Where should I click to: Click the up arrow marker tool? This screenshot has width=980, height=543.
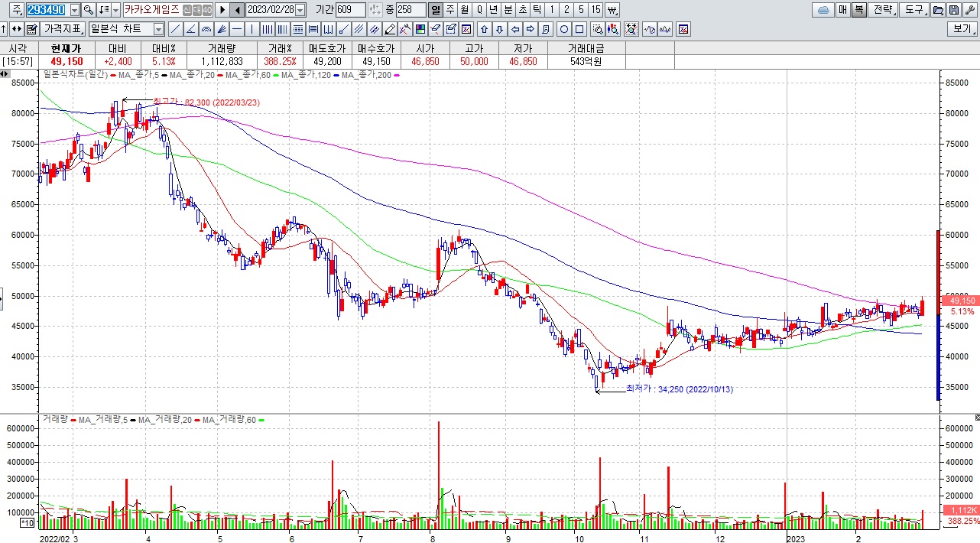click(484, 29)
